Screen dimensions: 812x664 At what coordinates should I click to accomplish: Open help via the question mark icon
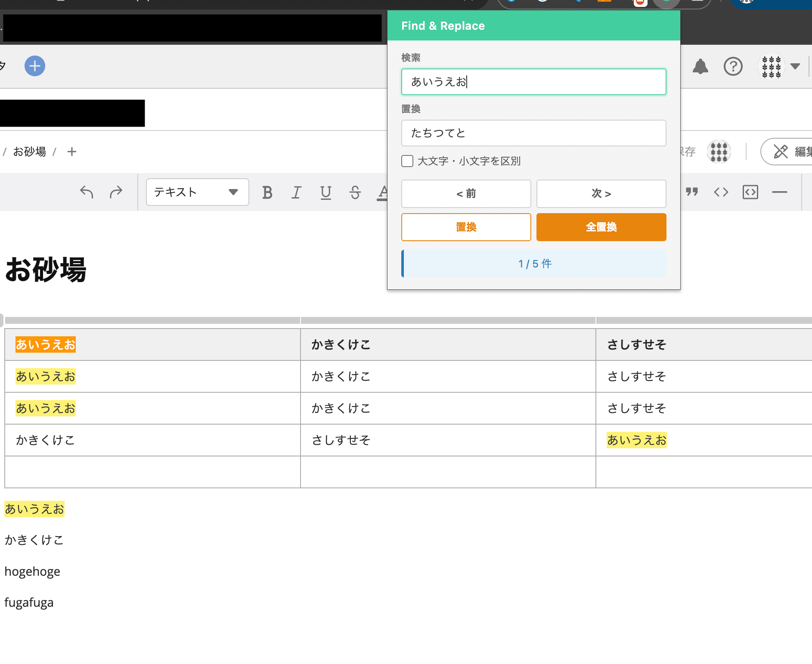pyautogui.click(x=733, y=66)
